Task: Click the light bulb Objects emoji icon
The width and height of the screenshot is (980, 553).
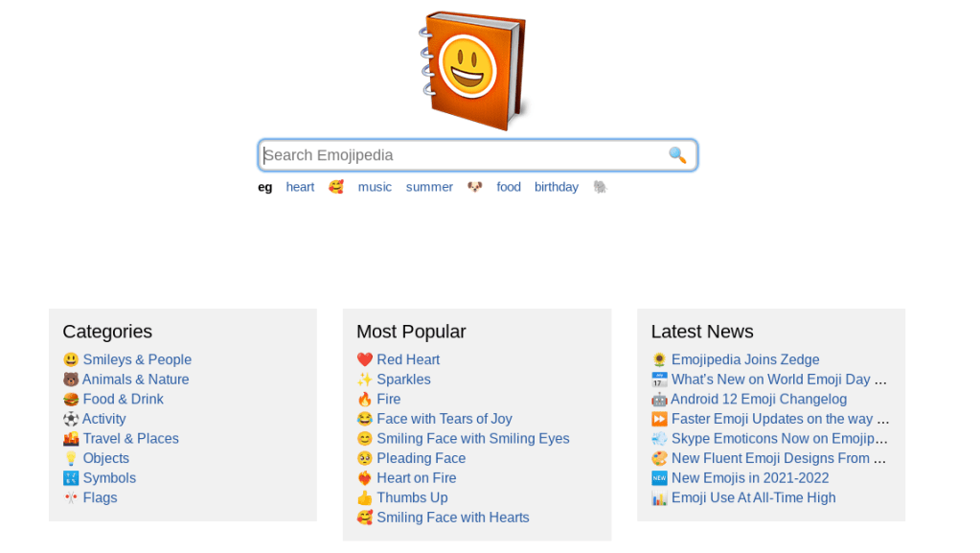Action: point(71,458)
